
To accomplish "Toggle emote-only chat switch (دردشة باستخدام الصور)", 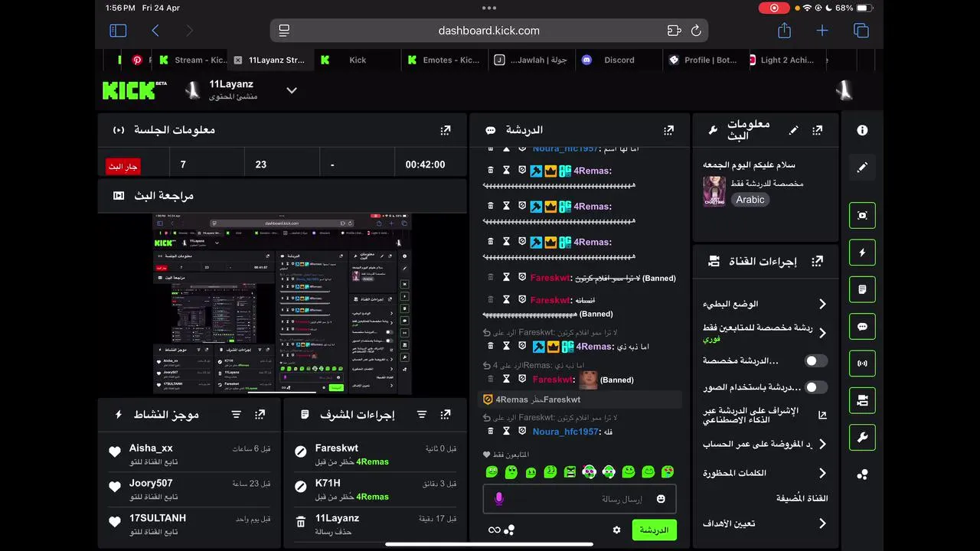I will coord(816,387).
